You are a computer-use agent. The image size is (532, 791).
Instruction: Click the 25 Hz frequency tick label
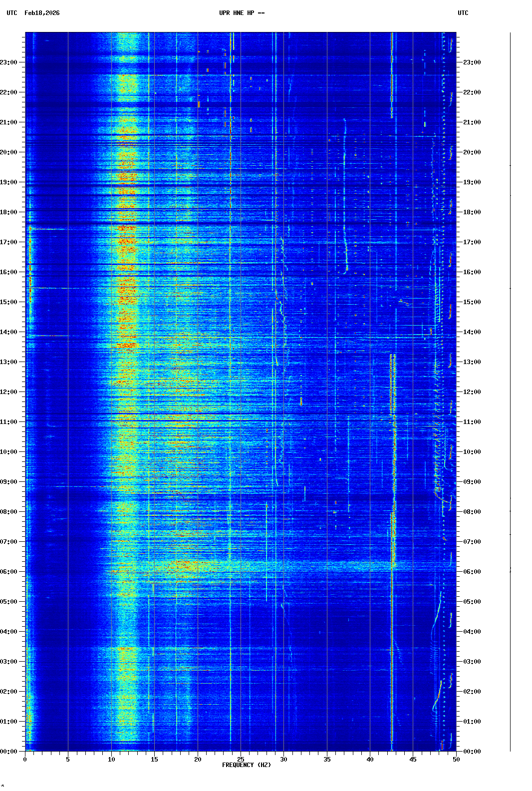click(241, 760)
